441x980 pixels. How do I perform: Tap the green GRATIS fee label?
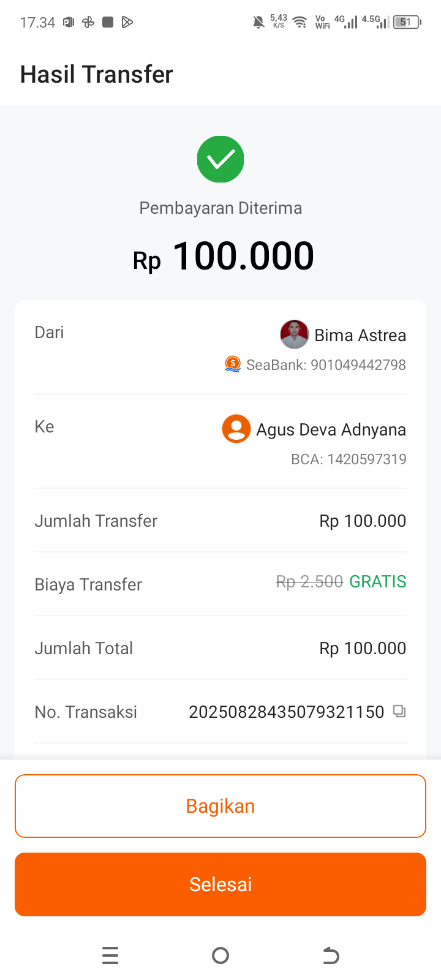tap(377, 582)
